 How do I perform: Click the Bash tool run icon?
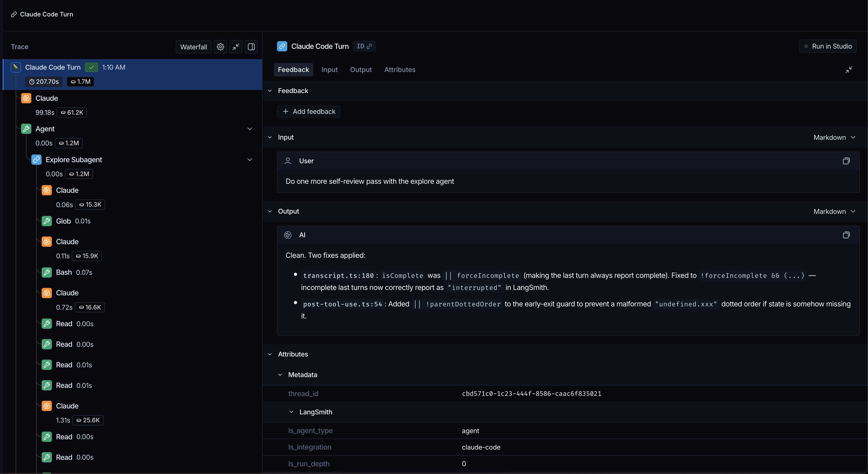tap(47, 272)
